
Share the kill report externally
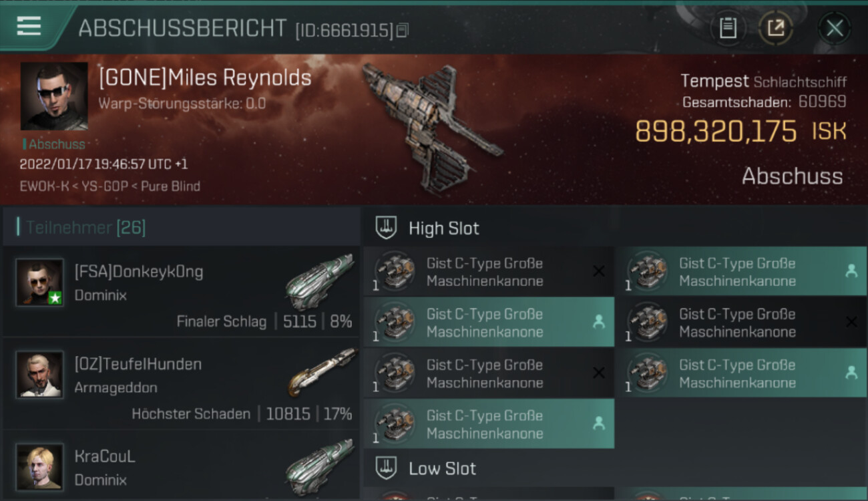click(x=776, y=28)
